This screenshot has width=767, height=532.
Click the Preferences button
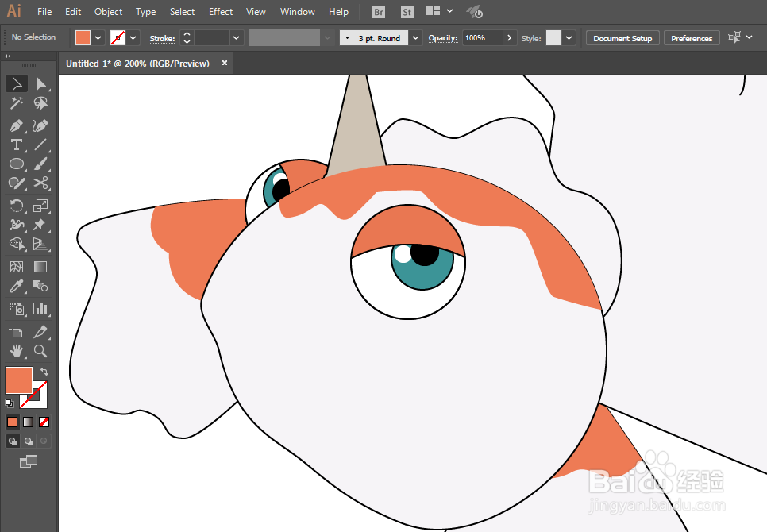(x=692, y=38)
